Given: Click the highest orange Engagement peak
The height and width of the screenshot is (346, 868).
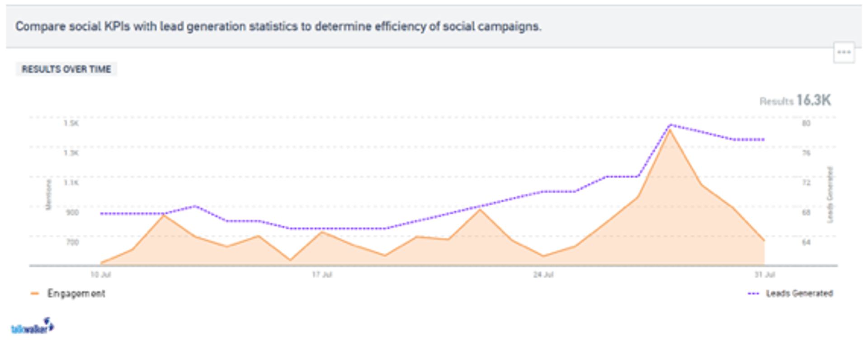Looking at the screenshot, I should (670, 131).
